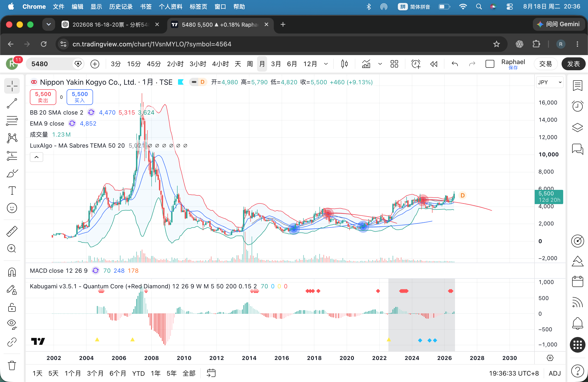Toggle lock all drawing tools

pyautogui.click(x=12, y=307)
